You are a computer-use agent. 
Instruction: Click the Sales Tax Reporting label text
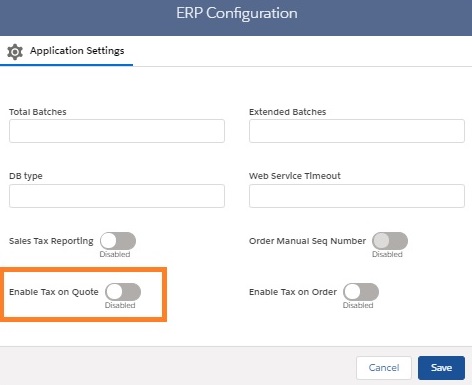(51, 241)
